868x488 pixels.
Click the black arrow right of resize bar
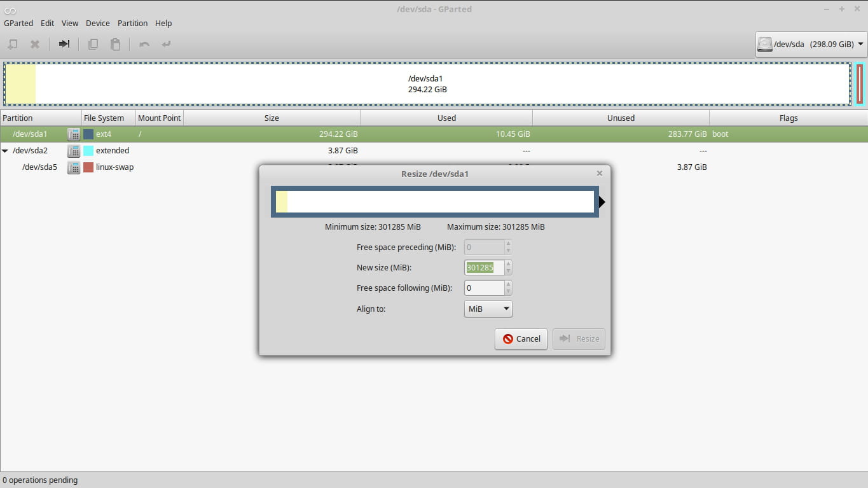pyautogui.click(x=602, y=202)
